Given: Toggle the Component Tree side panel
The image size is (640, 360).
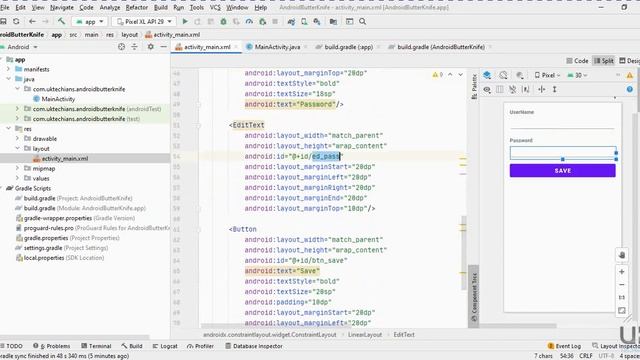Looking at the screenshot, I should point(474,298).
